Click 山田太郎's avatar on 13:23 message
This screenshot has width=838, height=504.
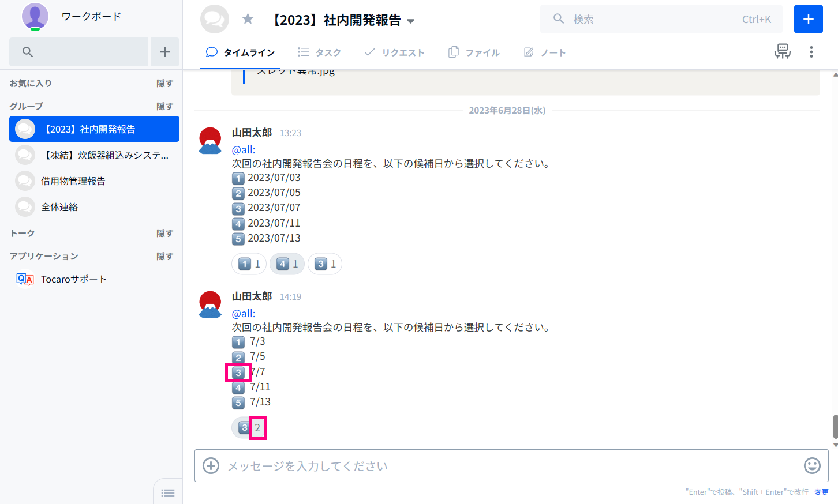pos(210,141)
